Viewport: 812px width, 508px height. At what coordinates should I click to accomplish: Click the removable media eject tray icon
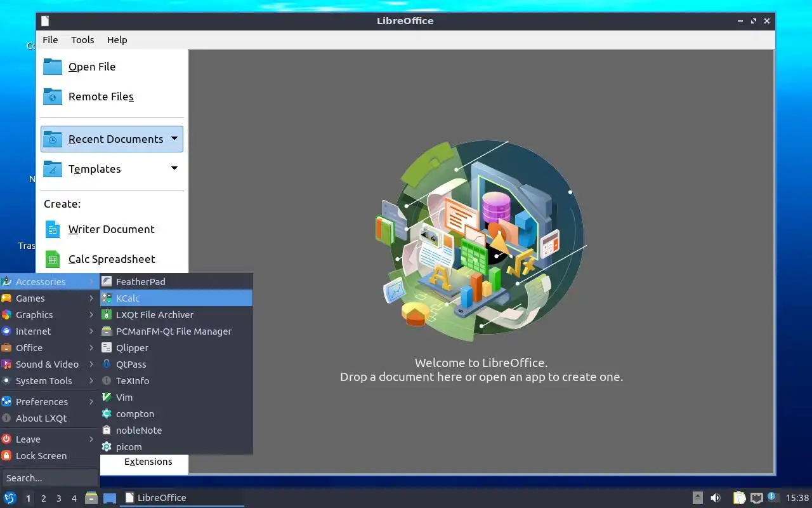[x=697, y=498]
